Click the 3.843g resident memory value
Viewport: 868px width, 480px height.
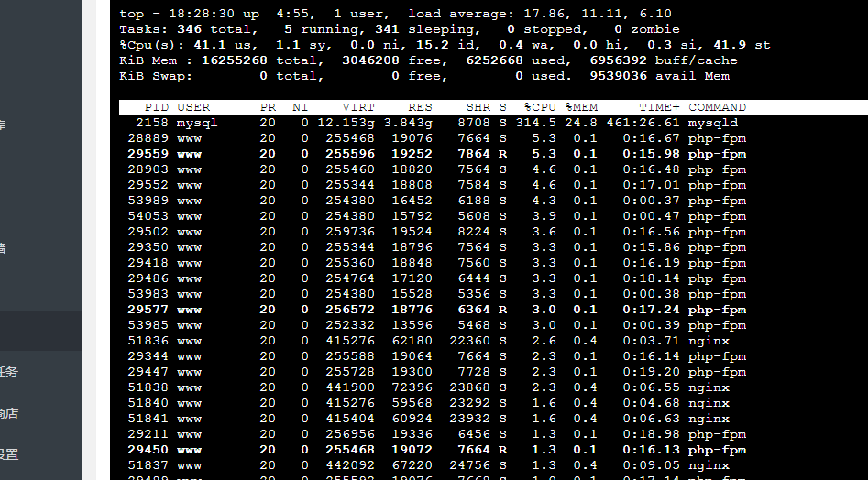click(x=408, y=123)
